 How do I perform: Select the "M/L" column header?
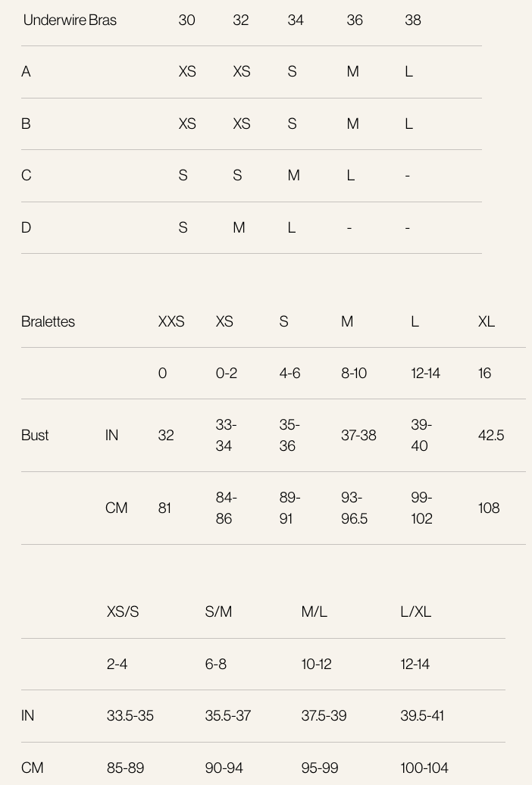pos(315,611)
